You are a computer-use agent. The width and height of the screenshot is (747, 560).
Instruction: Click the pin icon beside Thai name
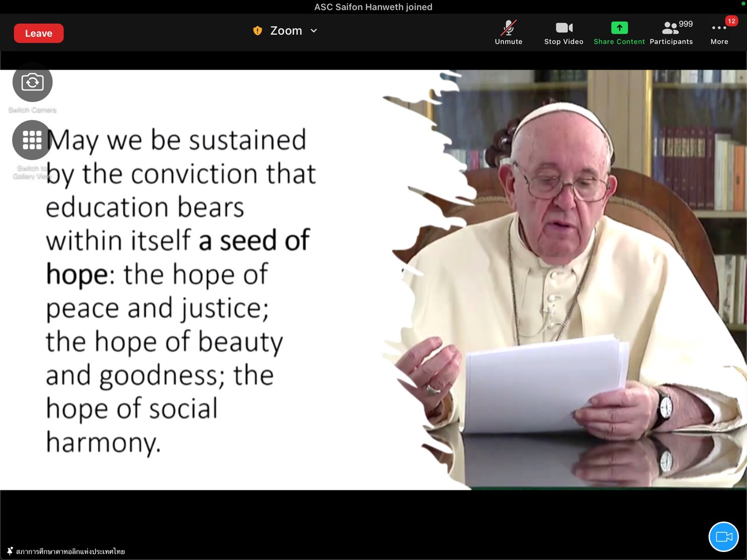tap(10, 551)
